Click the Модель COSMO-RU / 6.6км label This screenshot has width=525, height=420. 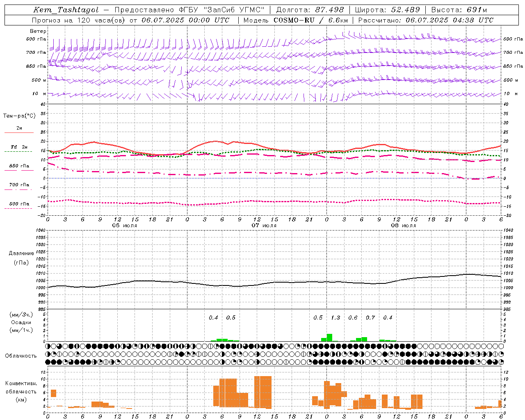pos(296,20)
